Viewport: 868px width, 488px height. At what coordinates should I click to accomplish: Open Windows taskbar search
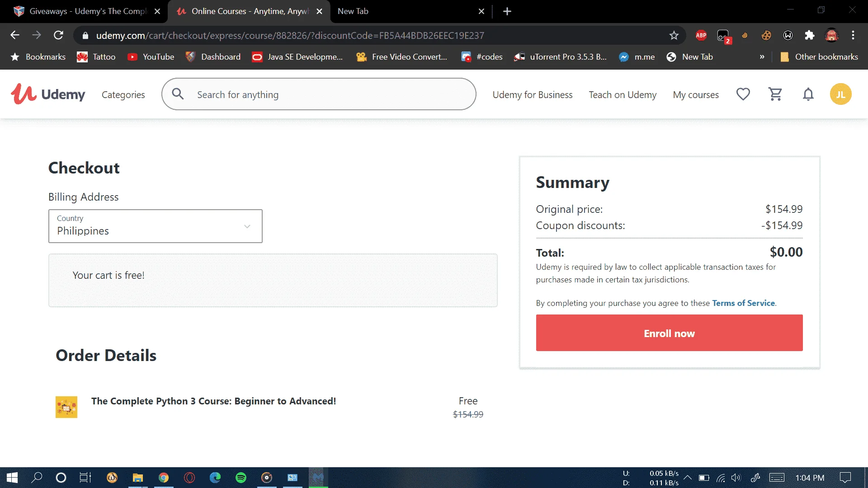click(37, 478)
